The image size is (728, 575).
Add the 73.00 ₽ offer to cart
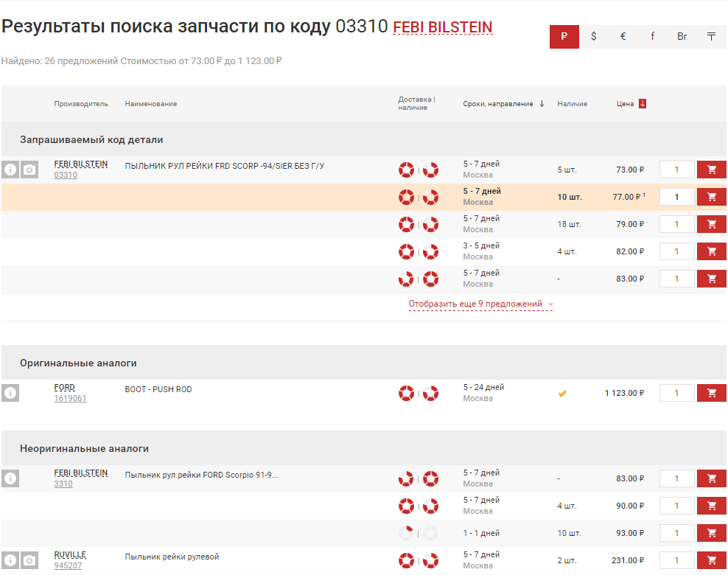711,170
